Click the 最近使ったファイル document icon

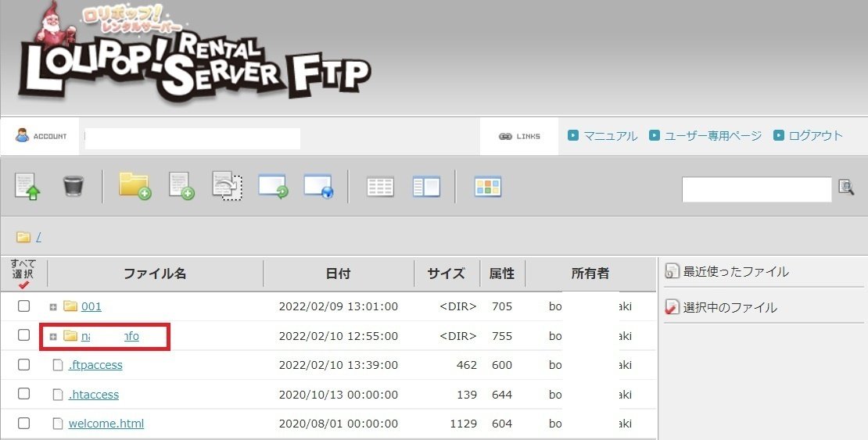672,271
